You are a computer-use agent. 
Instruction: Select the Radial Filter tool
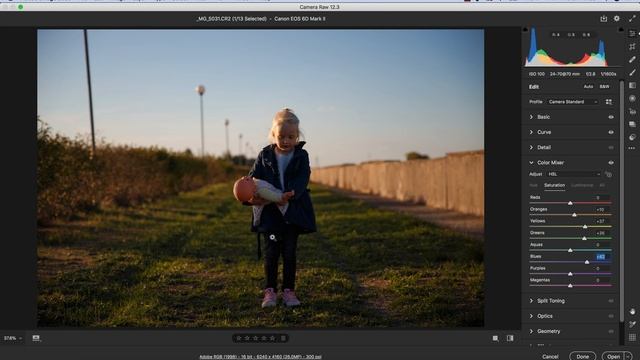click(x=632, y=98)
